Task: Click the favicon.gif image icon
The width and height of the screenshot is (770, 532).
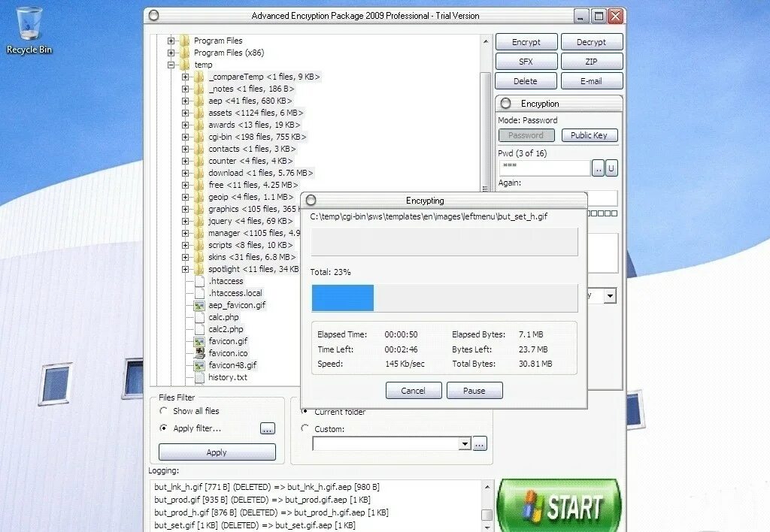Action: (x=199, y=342)
